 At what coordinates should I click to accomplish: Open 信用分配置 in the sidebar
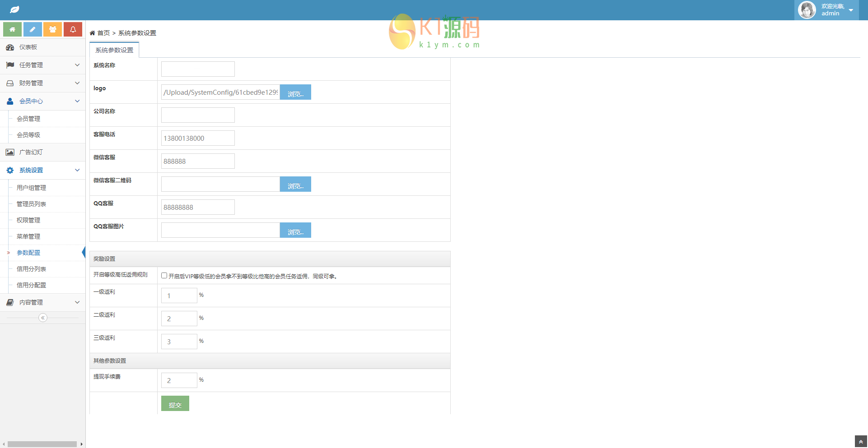click(x=31, y=285)
